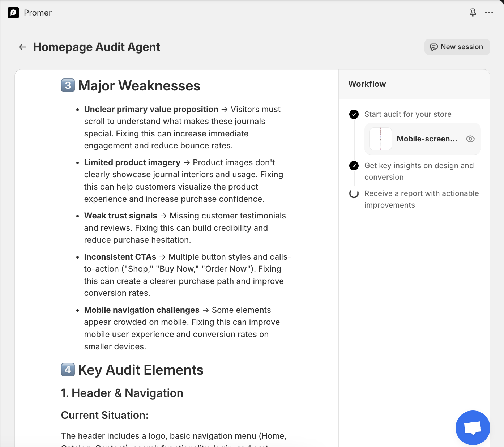The width and height of the screenshot is (504, 447).
Task: Open the Mobile-screen thumbnail image
Action: click(381, 139)
